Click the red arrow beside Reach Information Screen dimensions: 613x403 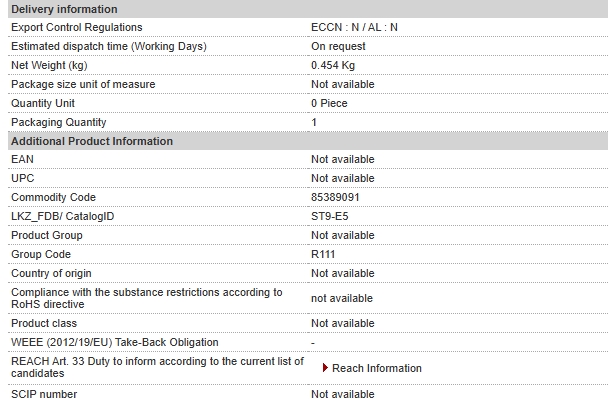click(325, 368)
